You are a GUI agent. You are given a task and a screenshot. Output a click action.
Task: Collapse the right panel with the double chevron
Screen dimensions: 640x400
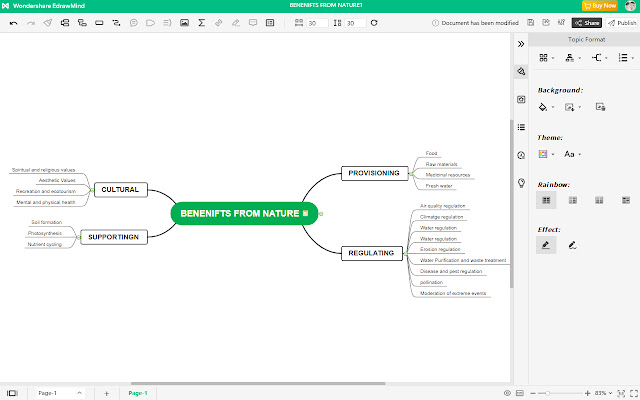click(x=521, y=44)
